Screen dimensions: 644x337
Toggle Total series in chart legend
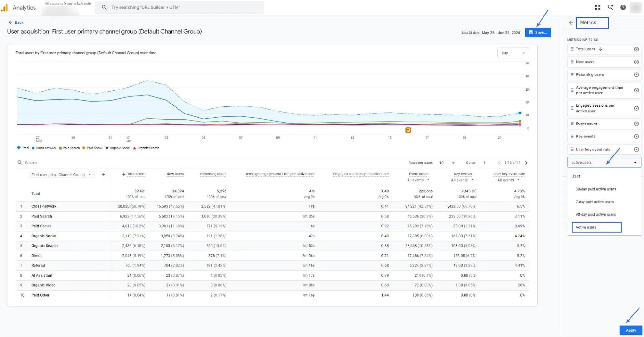pos(23,148)
